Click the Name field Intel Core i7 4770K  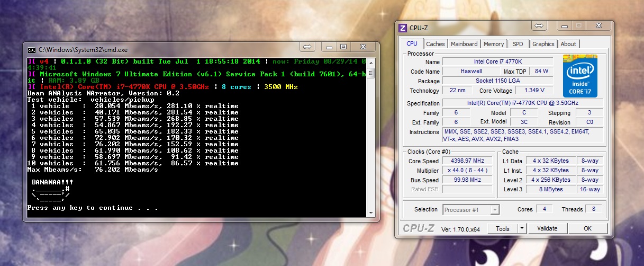[497, 62]
